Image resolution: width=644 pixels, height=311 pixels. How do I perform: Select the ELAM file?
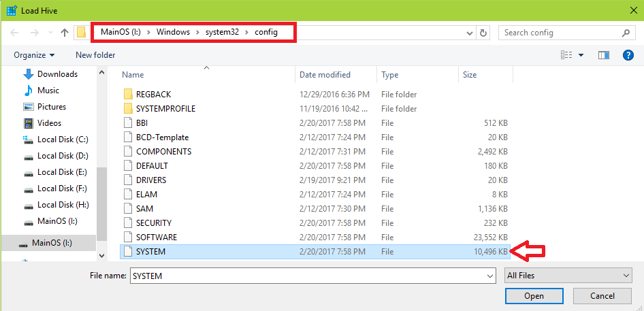tap(315, 195)
